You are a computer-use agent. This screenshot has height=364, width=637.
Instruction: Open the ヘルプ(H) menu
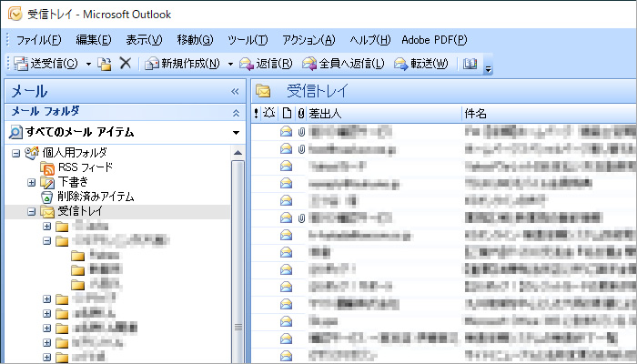click(369, 40)
